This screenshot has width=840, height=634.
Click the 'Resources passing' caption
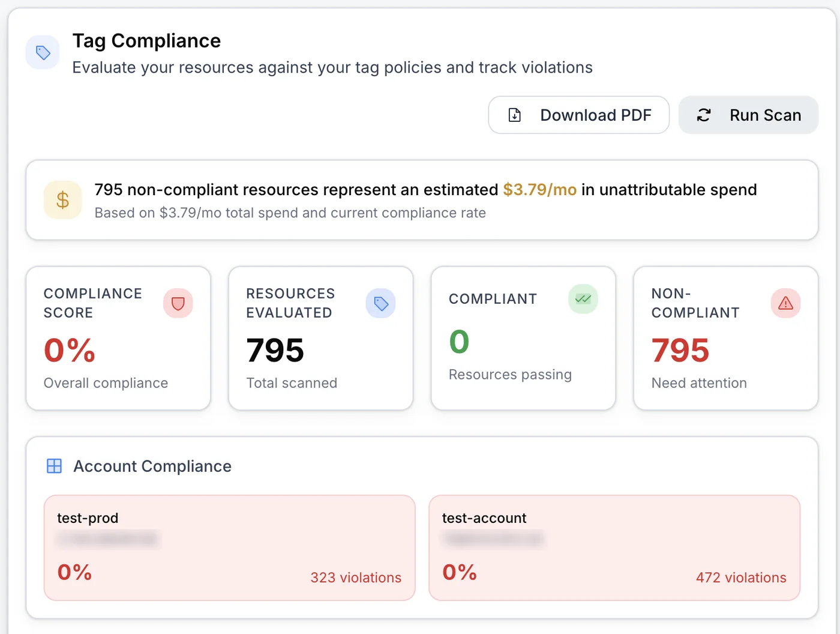pyautogui.click(x=510, y=375)
